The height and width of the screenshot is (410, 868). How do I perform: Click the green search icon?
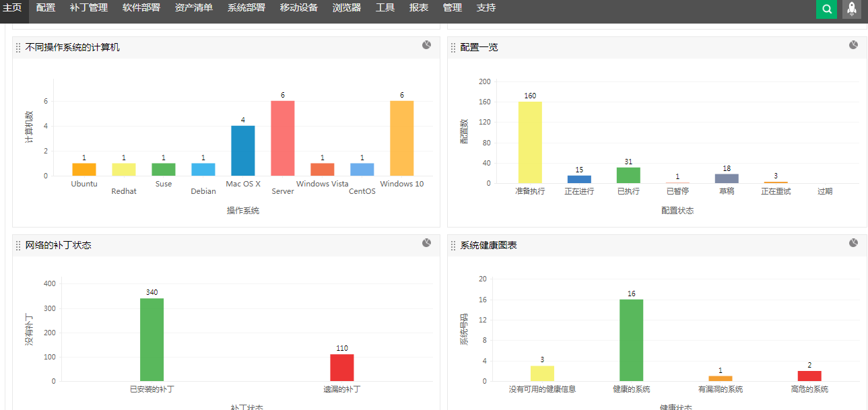pos(826,9)
